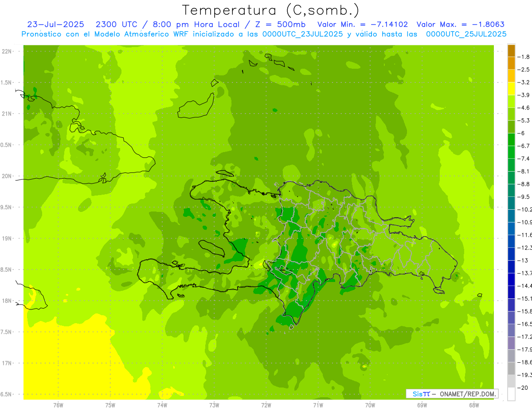Click the 75W longitude axis label
This screenshot has height=411, width=532.
click(110, 405)
